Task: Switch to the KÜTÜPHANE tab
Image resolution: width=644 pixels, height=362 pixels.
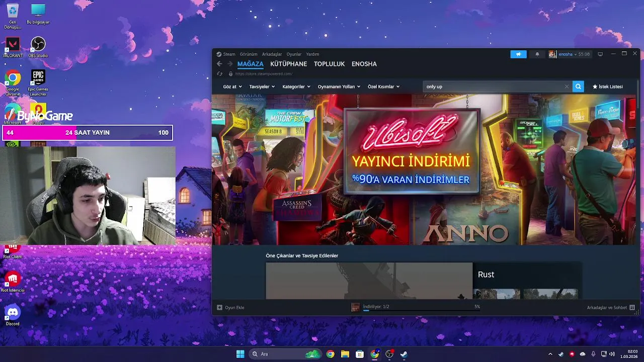Action: 288,64
